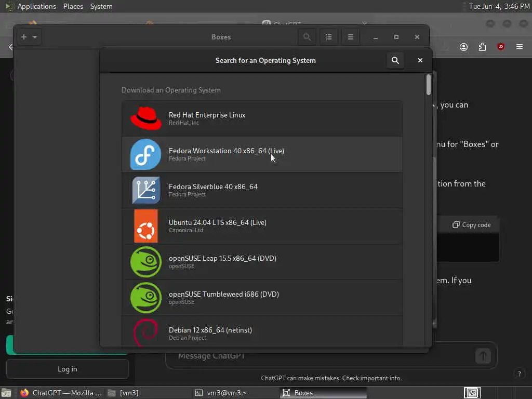Select Fedora Silverblue 40 x86_64
Image resolution: width=532 pixels, height=399 pixels.
click(262, 190)
